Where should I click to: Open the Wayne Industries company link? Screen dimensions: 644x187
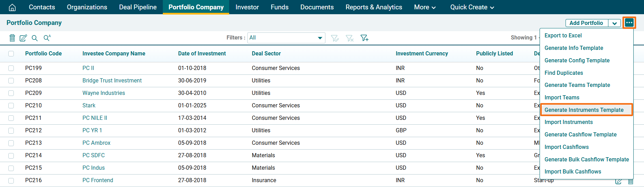(104, 93)
